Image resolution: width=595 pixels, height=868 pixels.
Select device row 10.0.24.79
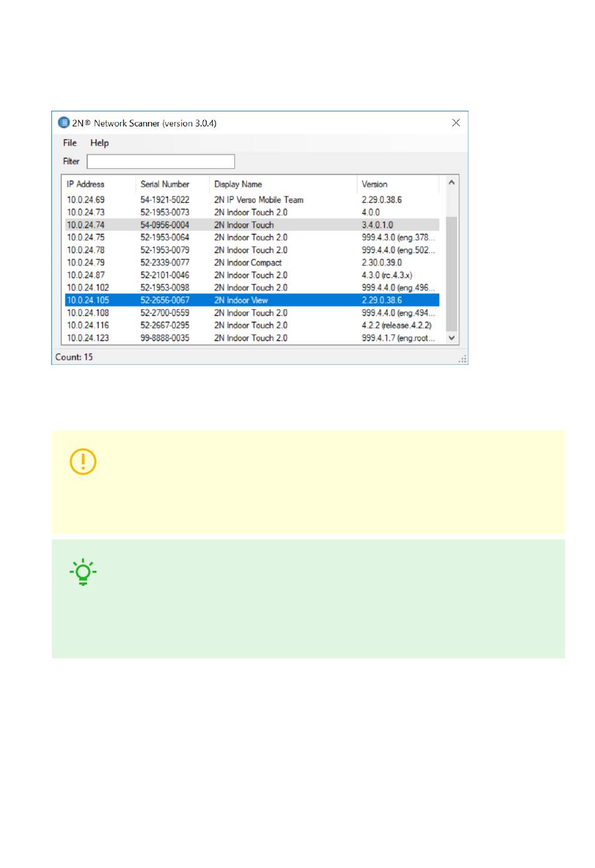[x=252, y=262]
